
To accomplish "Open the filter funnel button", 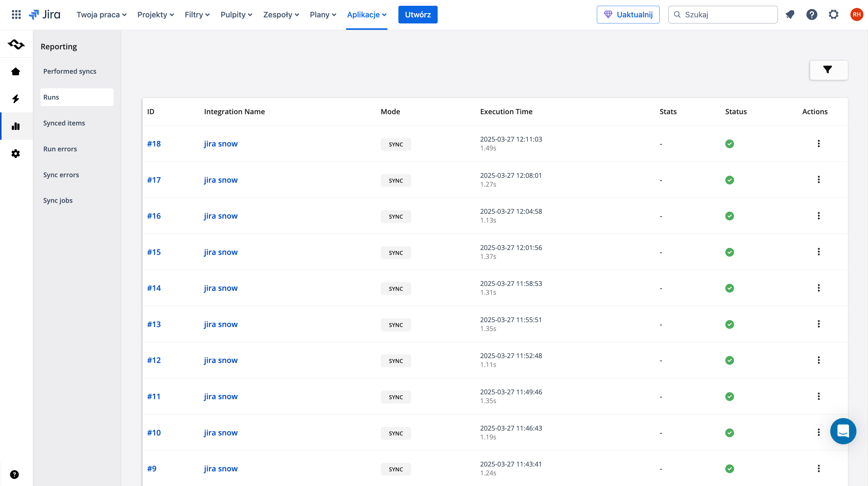I will pyautogui.click(x=828, y=70).
